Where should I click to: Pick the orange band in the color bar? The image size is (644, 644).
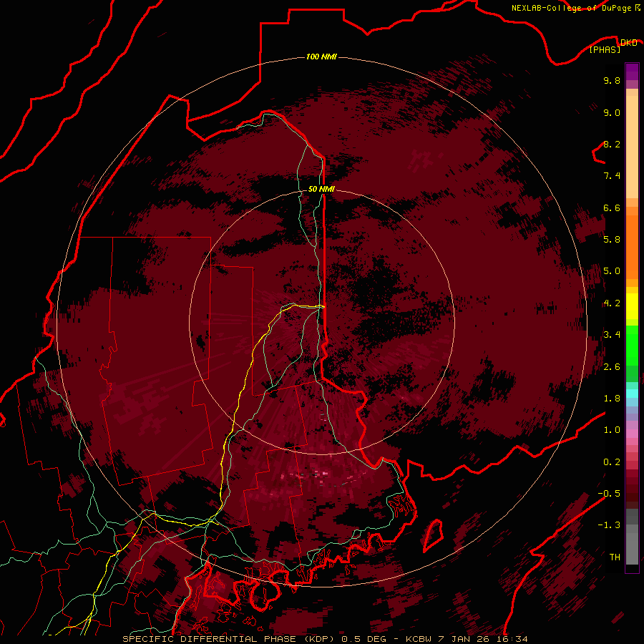click(632, 246)
